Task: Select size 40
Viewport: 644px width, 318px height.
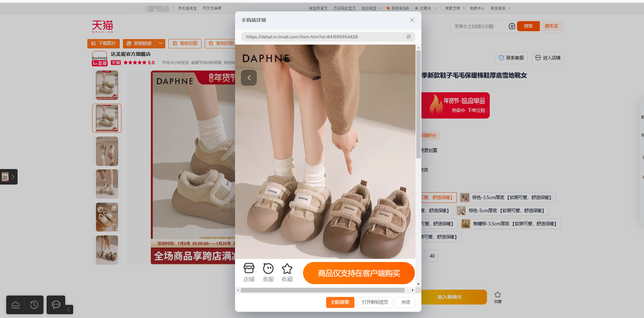Action: 432,256
